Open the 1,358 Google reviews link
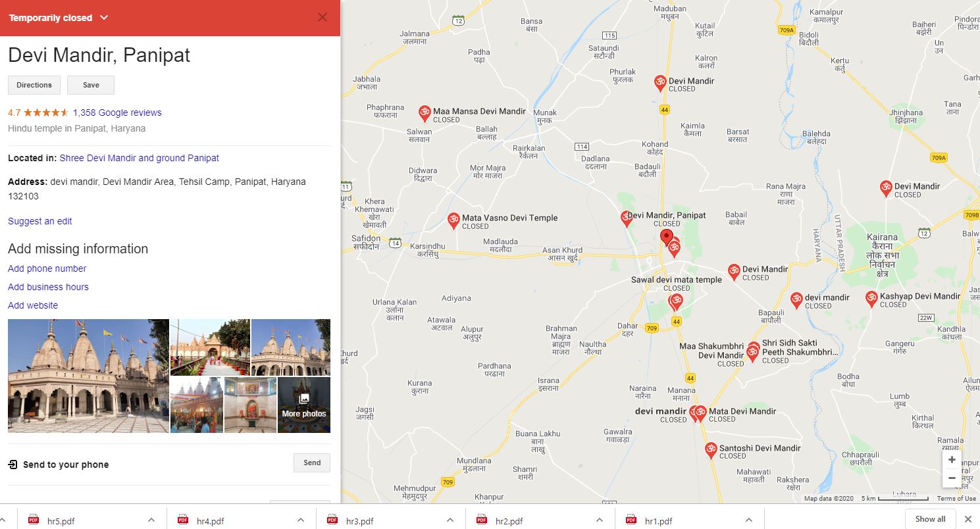 (117, 113)
